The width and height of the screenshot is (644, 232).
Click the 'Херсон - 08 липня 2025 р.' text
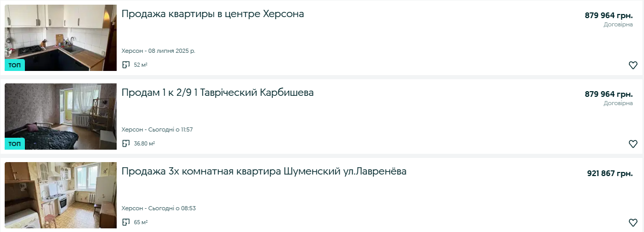[x=158, y=51]
